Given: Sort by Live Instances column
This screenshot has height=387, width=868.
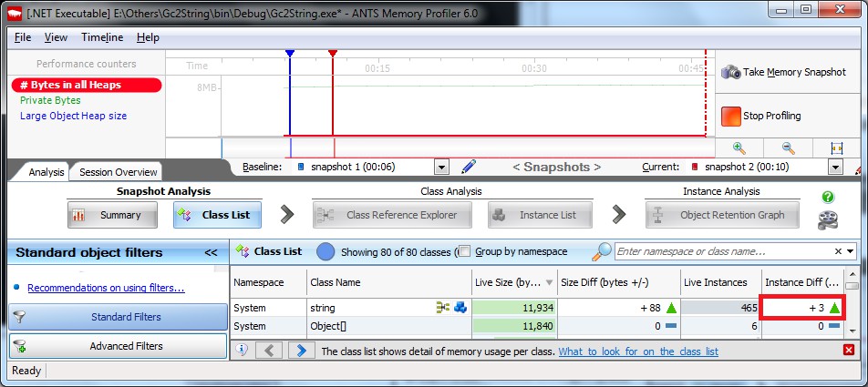Looking at the screenshot, I should 721,282.
